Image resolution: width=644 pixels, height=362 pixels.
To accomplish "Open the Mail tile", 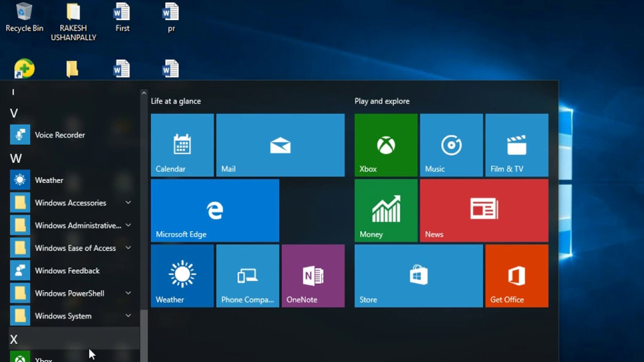I will pyautogui.click(x=280, y=145).
